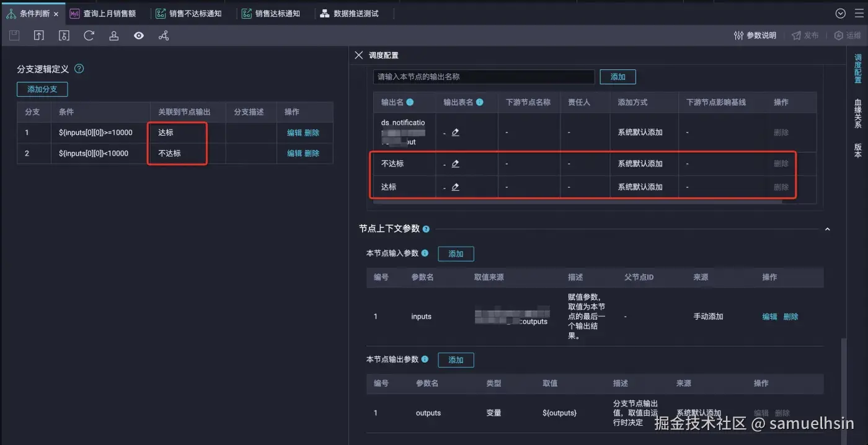Click 添加 next to 本节点输出参数
868x445 pixels.
coord(456,359)
